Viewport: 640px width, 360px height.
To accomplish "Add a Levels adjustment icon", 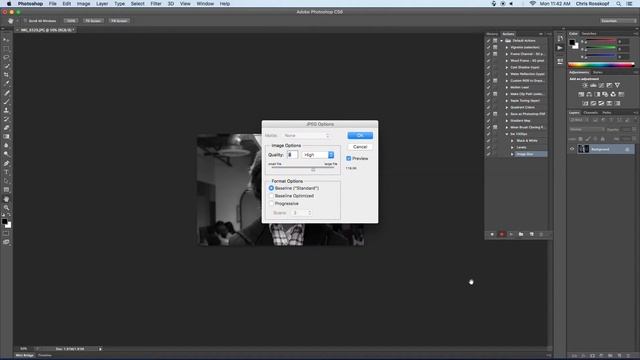I will tap(593, 85).
